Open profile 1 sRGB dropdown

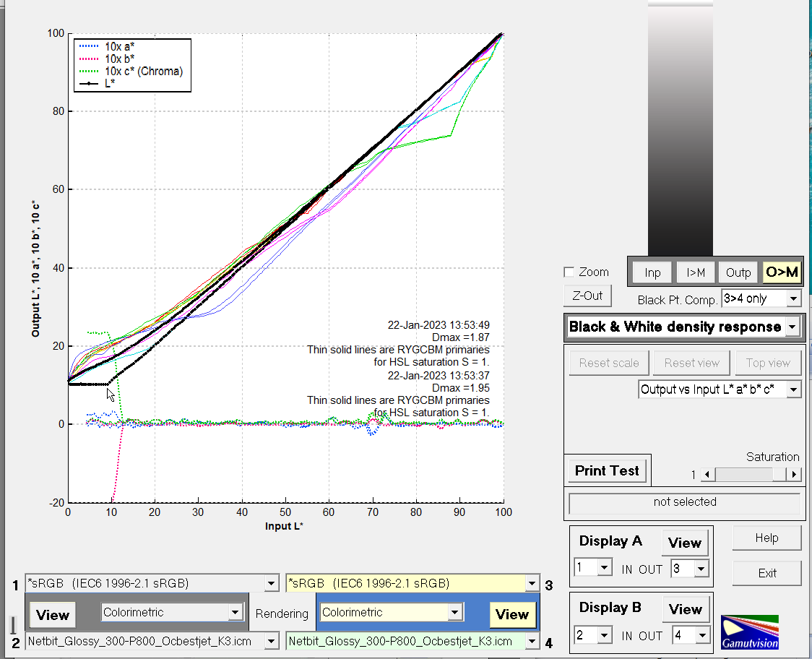271,584
